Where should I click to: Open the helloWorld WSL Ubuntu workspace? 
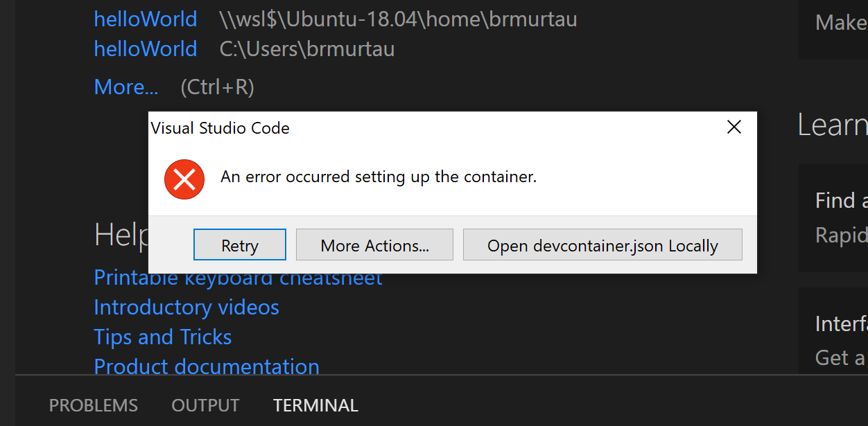pyautogui.click(x=145, y=19)
